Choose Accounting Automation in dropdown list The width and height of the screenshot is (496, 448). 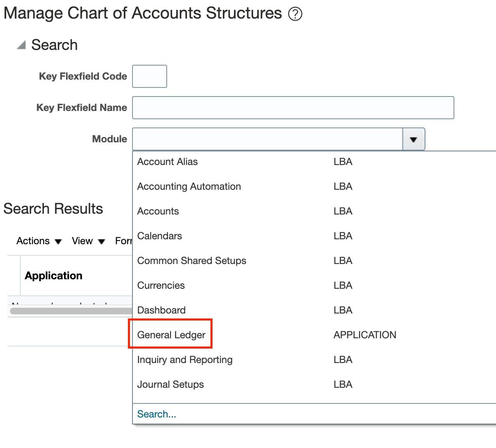[x=189, y=186]
